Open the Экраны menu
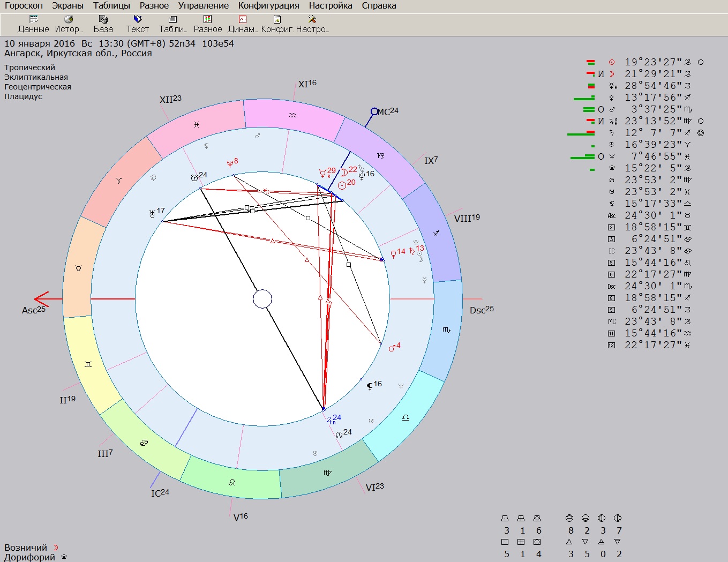Image resolution: width=728 pixels, height=562 pixels. pyautogui.click(x=67, y=6)
